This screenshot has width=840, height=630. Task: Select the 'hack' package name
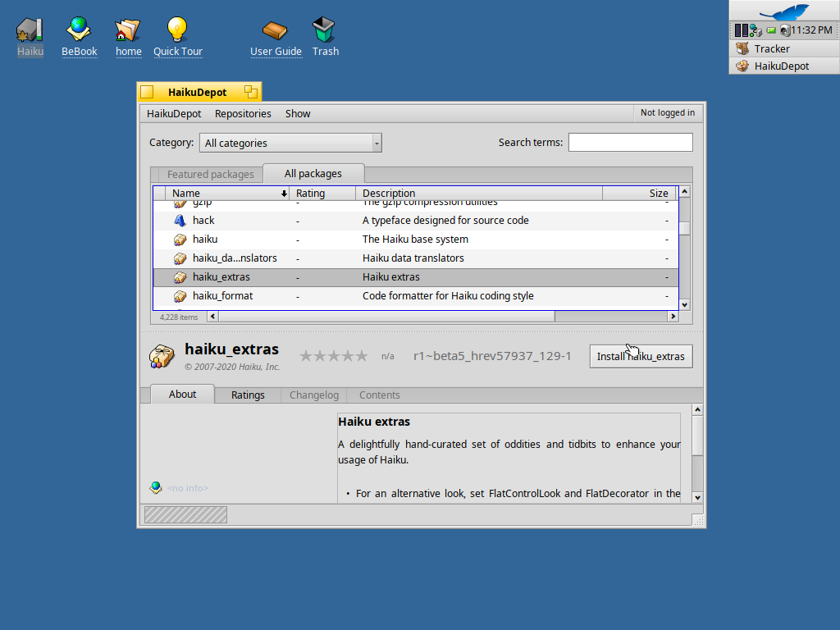tap(203, 220)
